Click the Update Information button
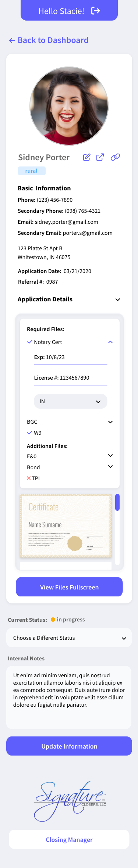 [x=69, y=746]
